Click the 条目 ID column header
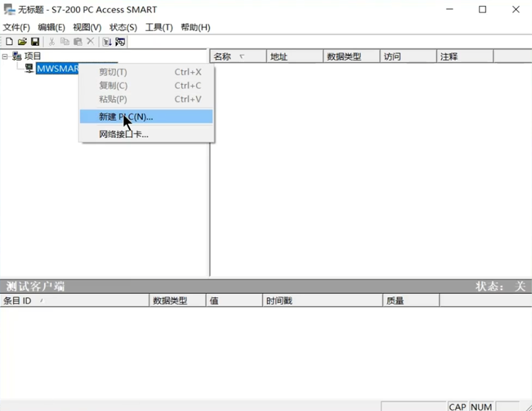This screenshot has height=411, width=532. coord(18,301)
